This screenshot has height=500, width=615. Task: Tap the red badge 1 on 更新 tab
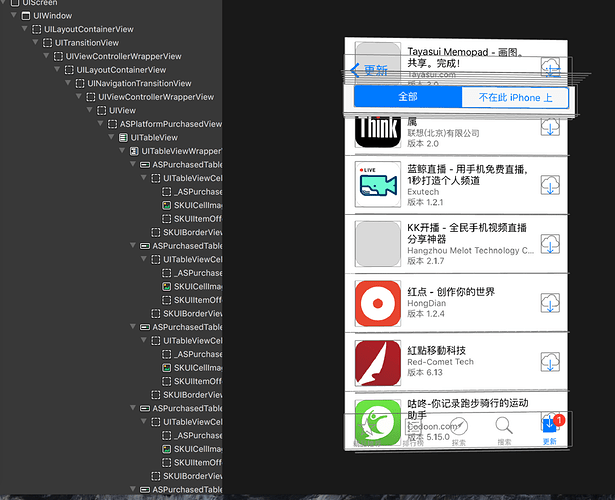click(x=559, y=420)
